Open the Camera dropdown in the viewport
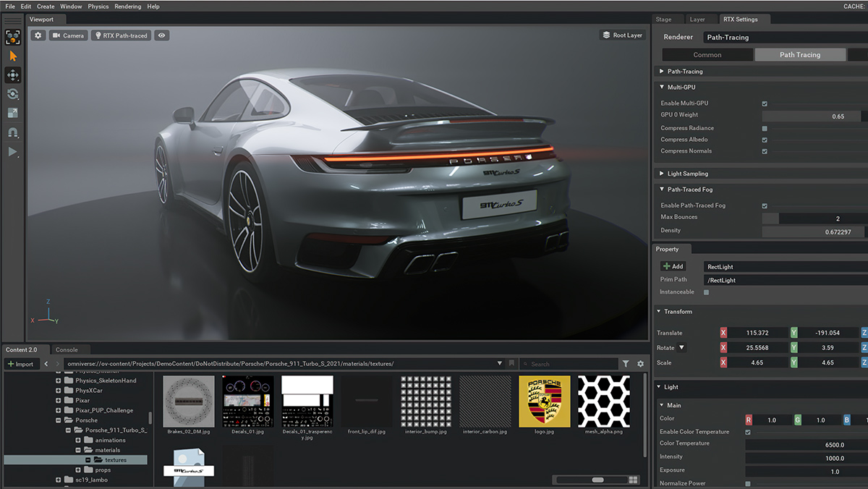Viewport: 868px width, 489px height. click(x=68, y=35)
